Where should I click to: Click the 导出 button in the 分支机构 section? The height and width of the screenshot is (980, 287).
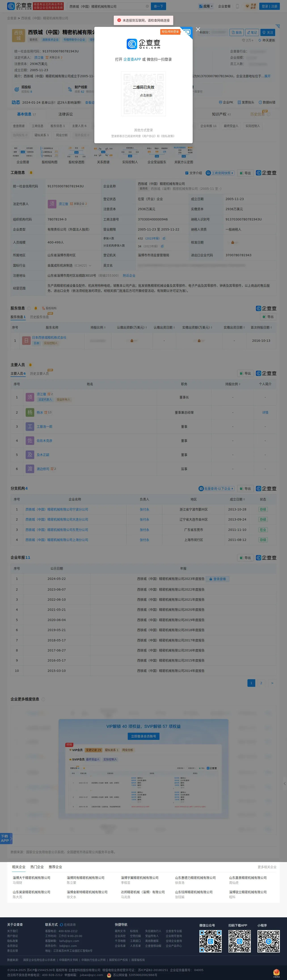pyautogui.click(x=246, y=489)
